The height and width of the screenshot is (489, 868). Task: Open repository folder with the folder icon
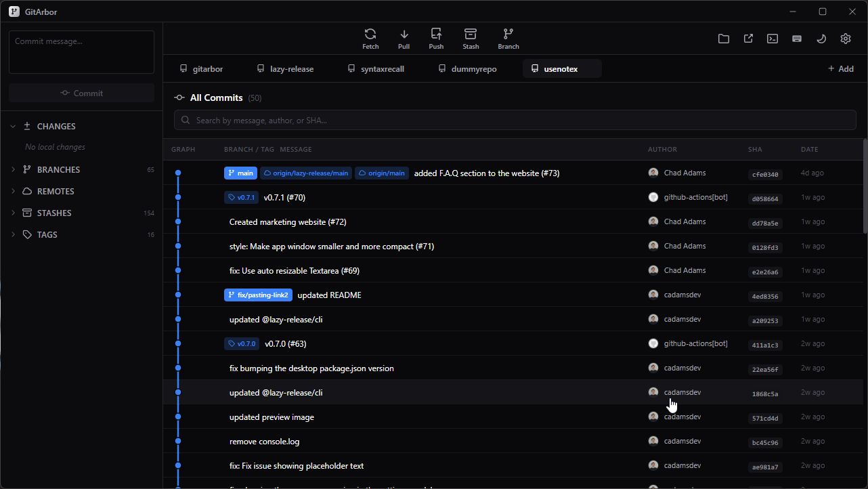click(x=724, y=39)
